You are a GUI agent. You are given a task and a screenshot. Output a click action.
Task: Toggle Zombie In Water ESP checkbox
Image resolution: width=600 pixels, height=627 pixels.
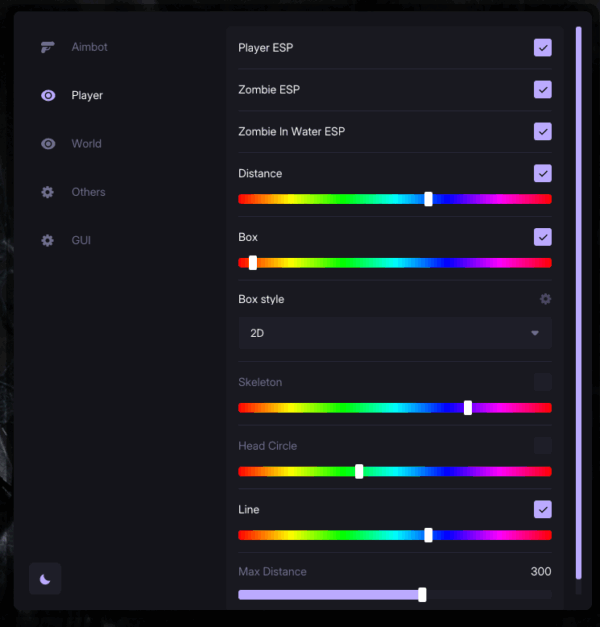pos(543,132)
